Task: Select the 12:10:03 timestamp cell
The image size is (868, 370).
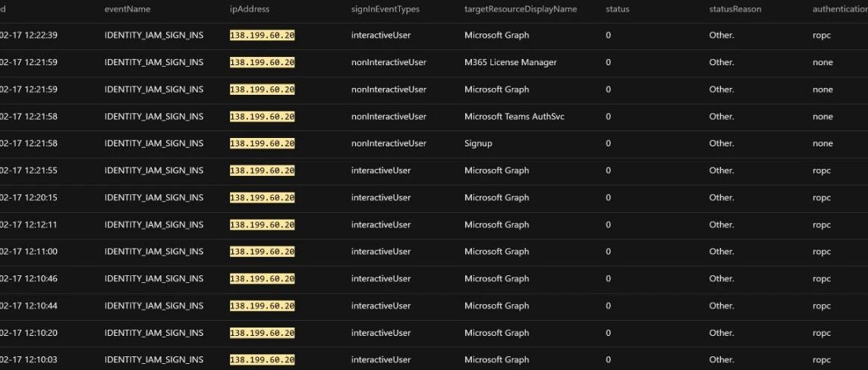Action: 29,360
